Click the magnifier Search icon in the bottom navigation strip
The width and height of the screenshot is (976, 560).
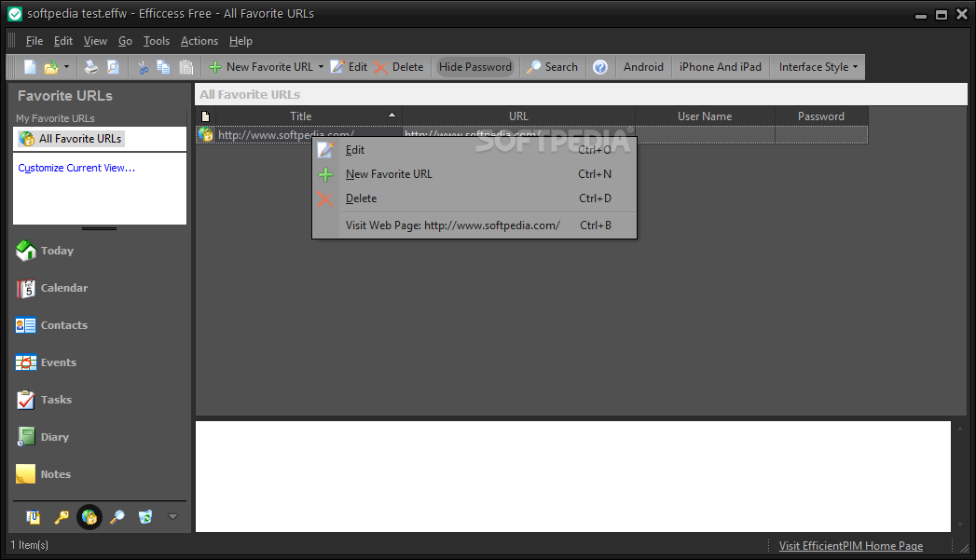coord(117,517)
